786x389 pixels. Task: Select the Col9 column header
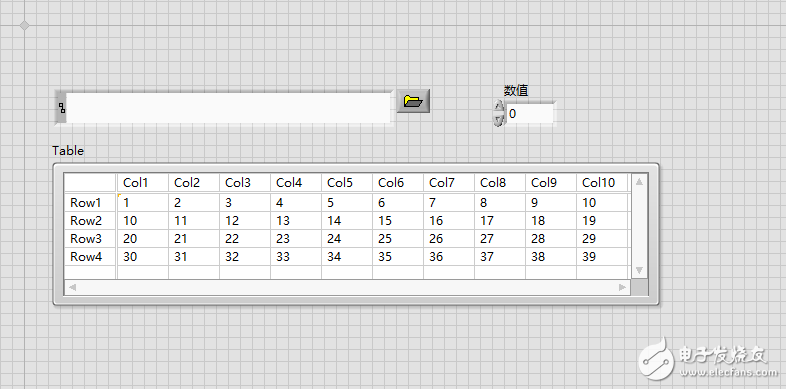pos(551,183)
